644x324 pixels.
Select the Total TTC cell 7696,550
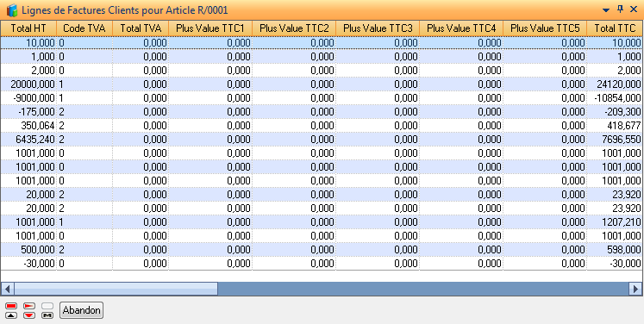[614, 140]
